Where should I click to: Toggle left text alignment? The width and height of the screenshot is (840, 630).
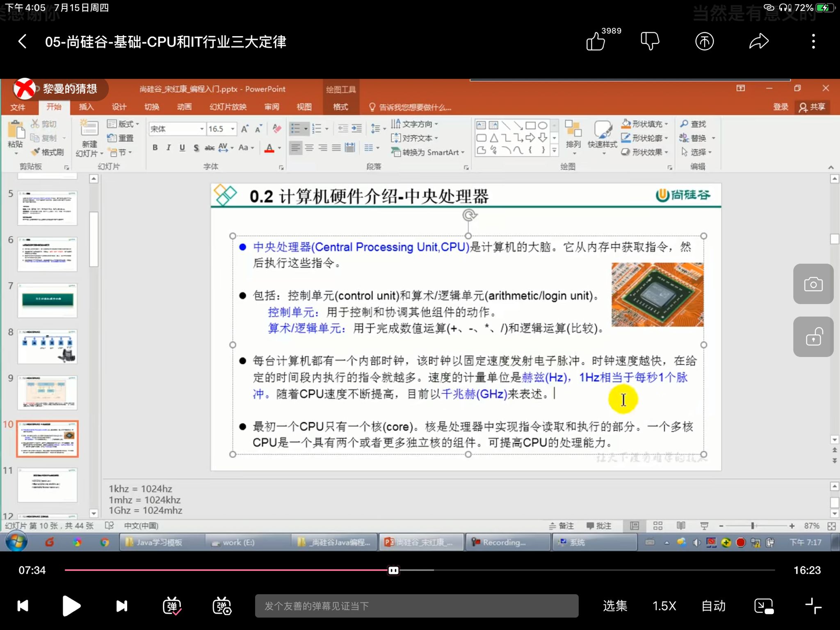point(295,148)
